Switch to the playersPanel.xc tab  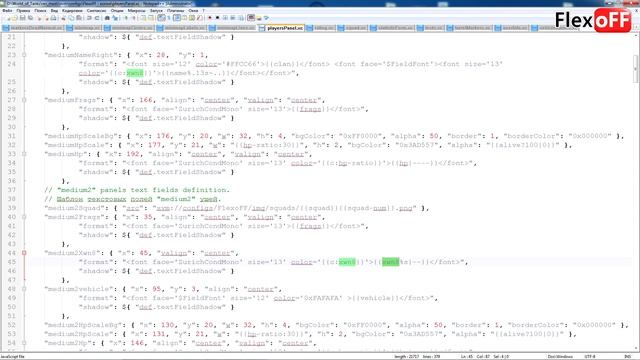[x=281, y=28]
